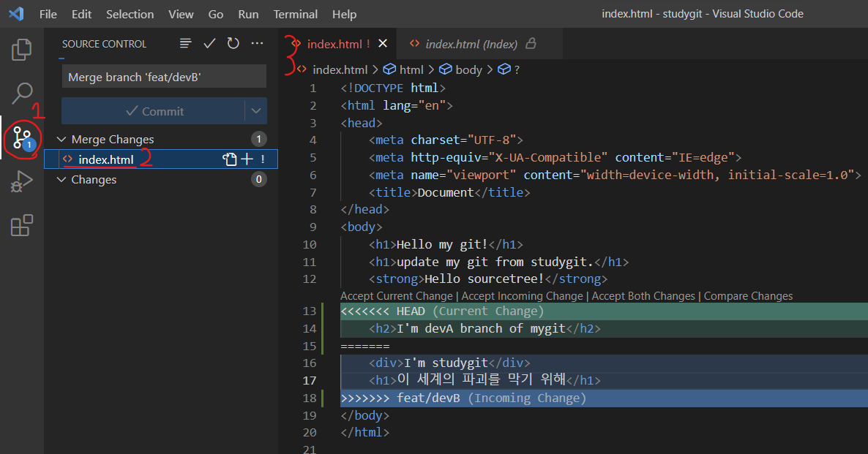Collapse the Merge Changes section

(x=61, y=140)
